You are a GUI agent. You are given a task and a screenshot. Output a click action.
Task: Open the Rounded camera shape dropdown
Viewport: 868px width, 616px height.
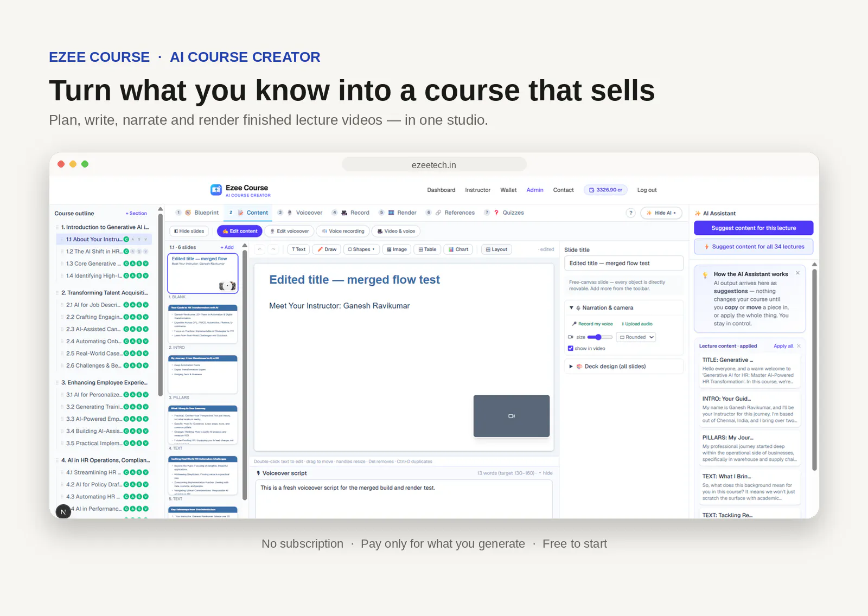pyautogui.click(x=636, y=337)
